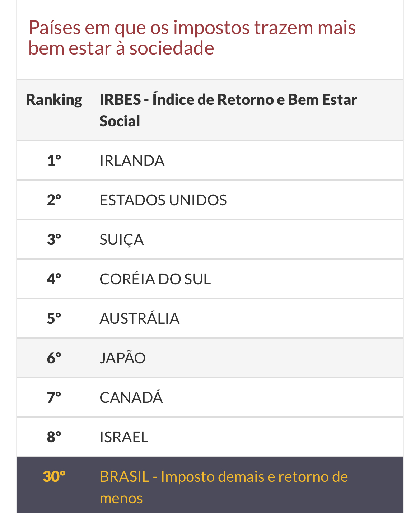This screenshot has width=420, height=513.
Task: Click the table title about impostos
Action: coord(192,37)
